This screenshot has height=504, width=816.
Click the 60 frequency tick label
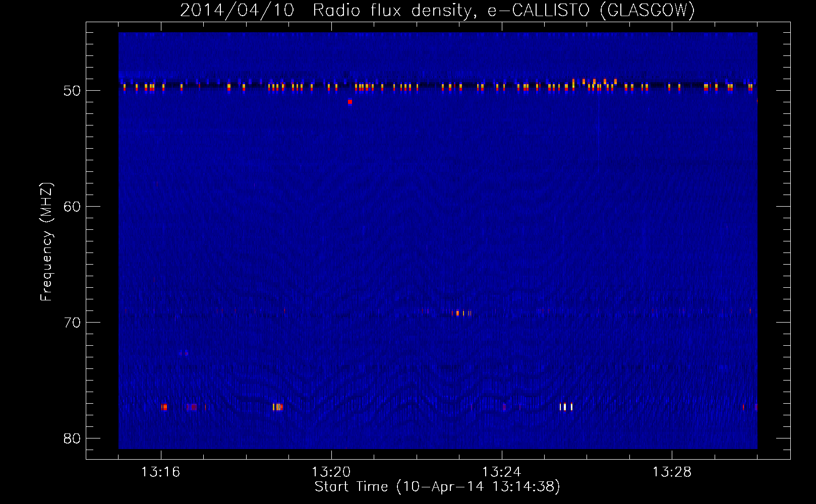(72, 207)
